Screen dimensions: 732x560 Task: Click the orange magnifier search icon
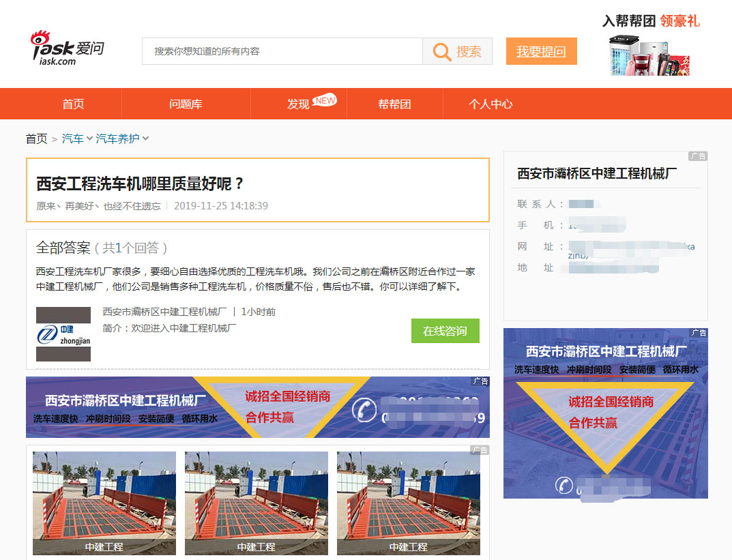pyautogui.click(x=441, y=52)
